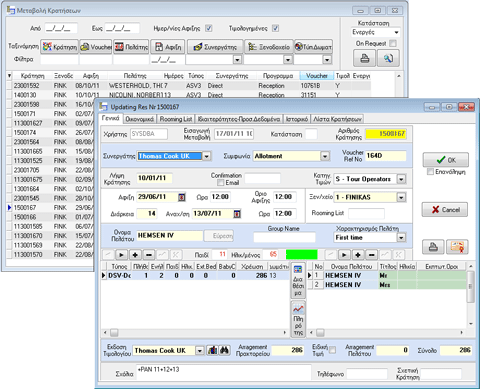The image size is (480, 389).
Task: Click Voucher column header in reservations list
Action: click(316, 76)
